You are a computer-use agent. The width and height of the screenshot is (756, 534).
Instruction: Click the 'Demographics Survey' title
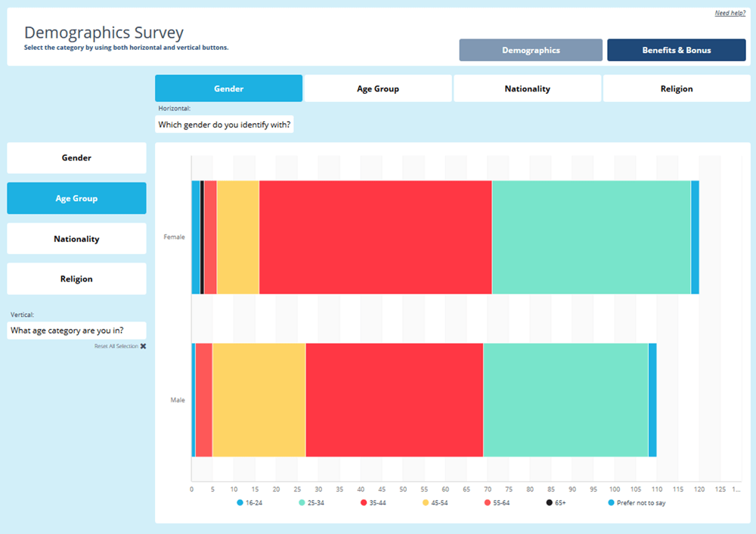click(104, 33)
